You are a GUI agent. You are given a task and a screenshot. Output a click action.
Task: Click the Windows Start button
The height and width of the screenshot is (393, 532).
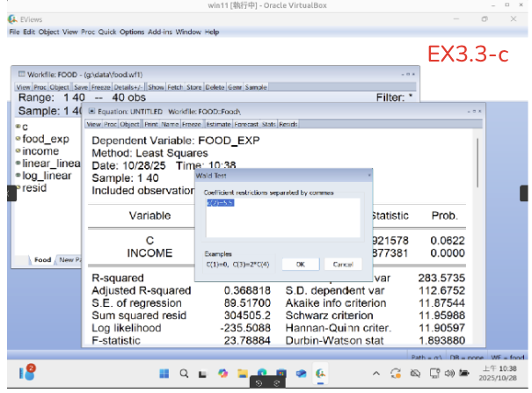tap(164, 374)
